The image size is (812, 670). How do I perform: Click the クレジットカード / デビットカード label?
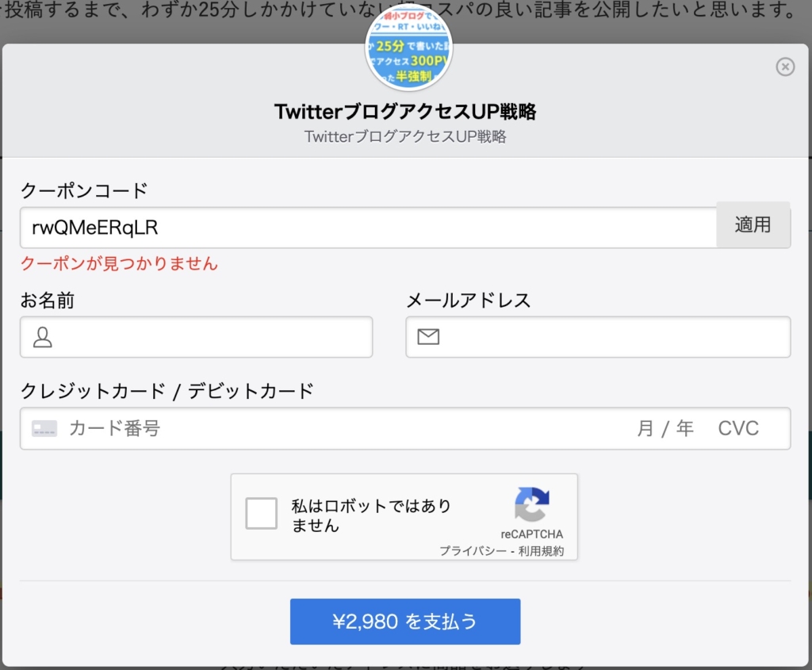(x=167, y=391)
